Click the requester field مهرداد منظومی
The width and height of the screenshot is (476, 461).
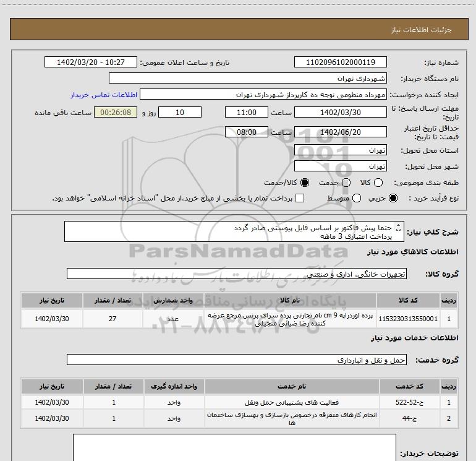pyautogui.click(x=263, y=94)
